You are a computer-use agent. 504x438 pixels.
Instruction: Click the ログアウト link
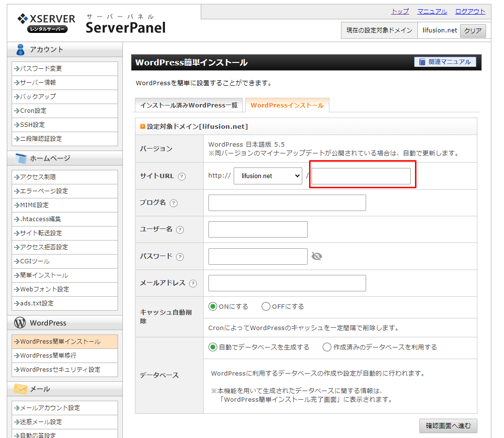(x=470, y=12)
